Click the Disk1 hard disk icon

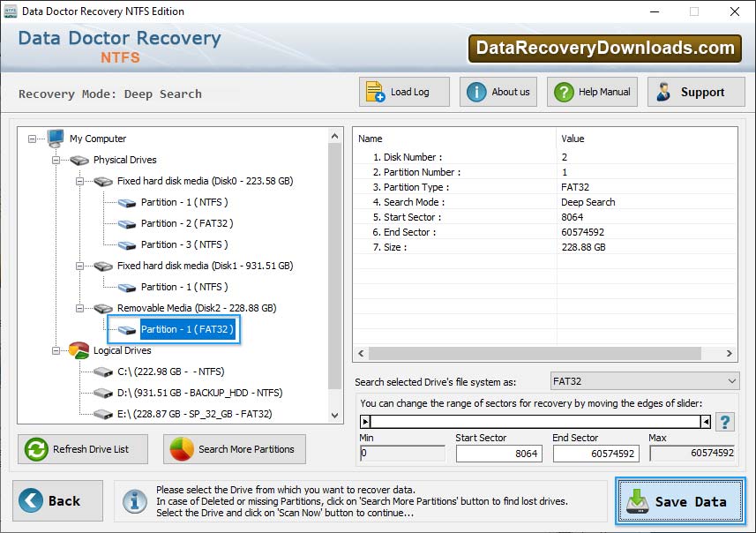pos(103,266)
